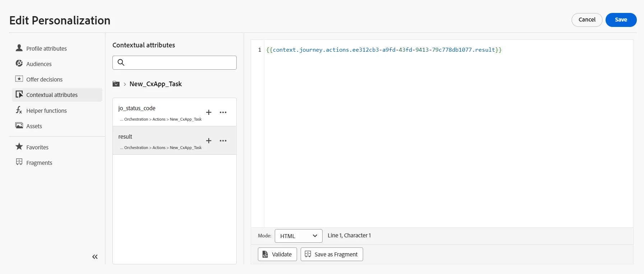Select the result attribute label
This screenshot has width=644, height=274.
point(125,136)
